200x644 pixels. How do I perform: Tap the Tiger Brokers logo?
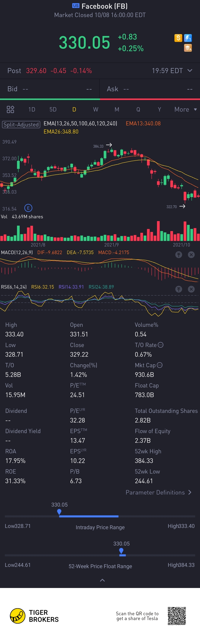(x=34, y=616)
